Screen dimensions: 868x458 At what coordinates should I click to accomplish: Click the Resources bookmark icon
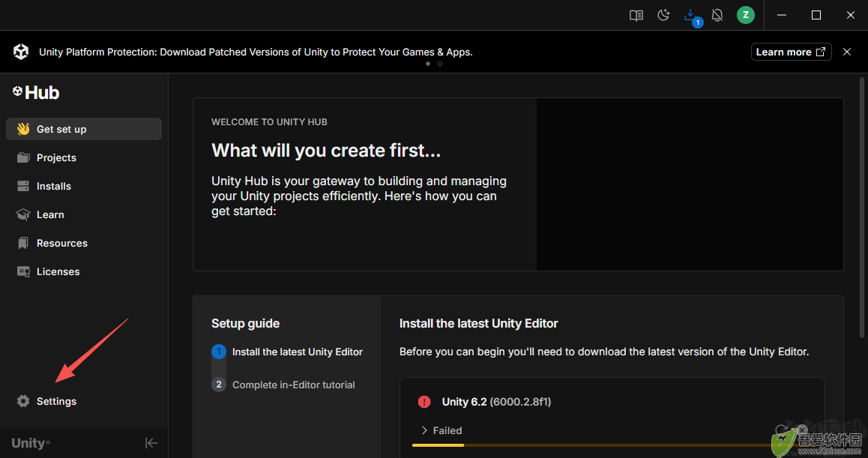(x=22, y=243)
